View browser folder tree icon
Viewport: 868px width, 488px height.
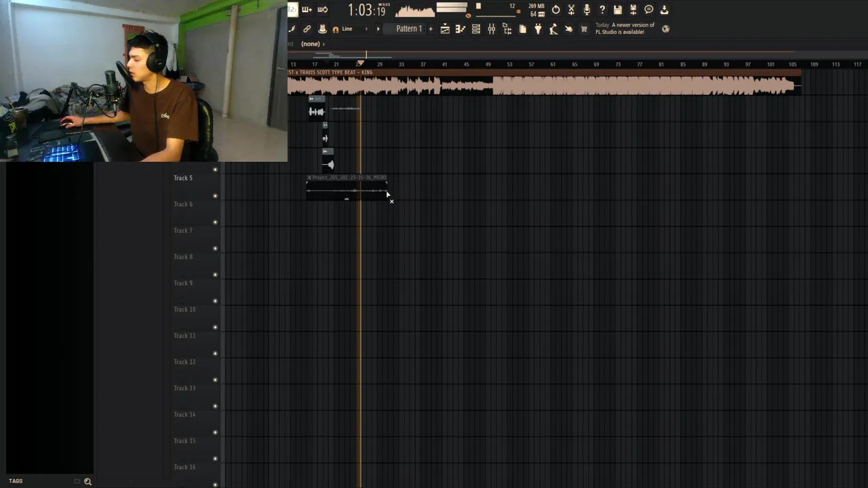tap(507, 28)
